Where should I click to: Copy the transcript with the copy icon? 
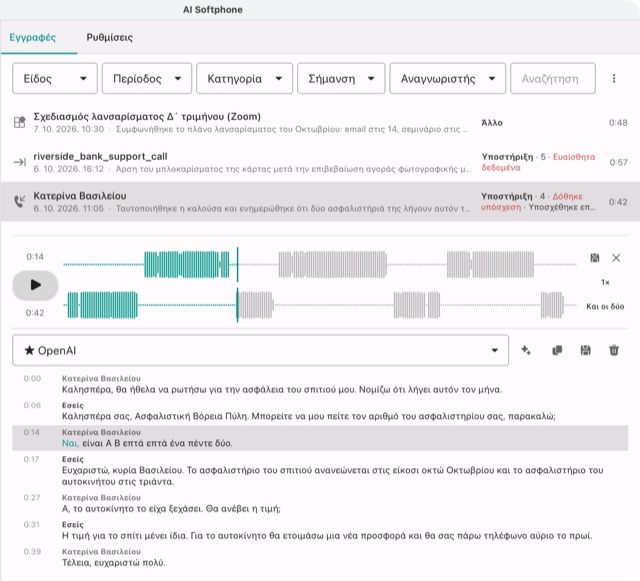coord(557,350)
